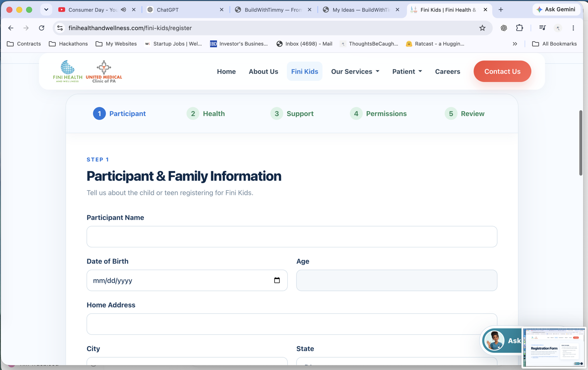Image resolution: width=588 pixels, height=370 pixels.
Task: Close the Fini Kids tab
Action: tap(485, 10)
